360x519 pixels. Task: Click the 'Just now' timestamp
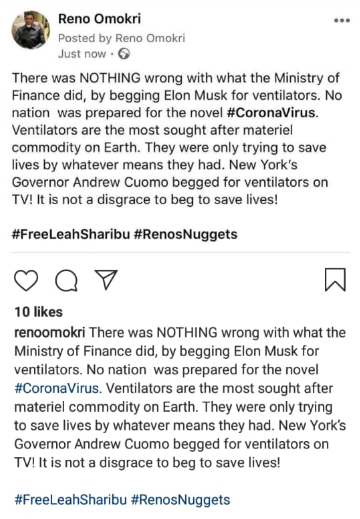[82, 54]
